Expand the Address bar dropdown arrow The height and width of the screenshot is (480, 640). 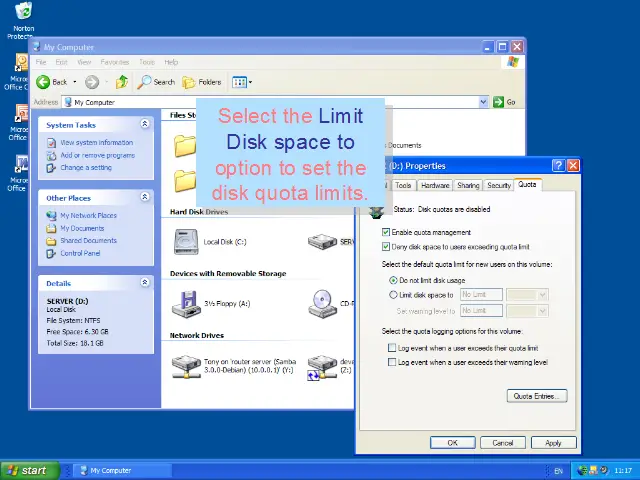[x=483, y=102]
